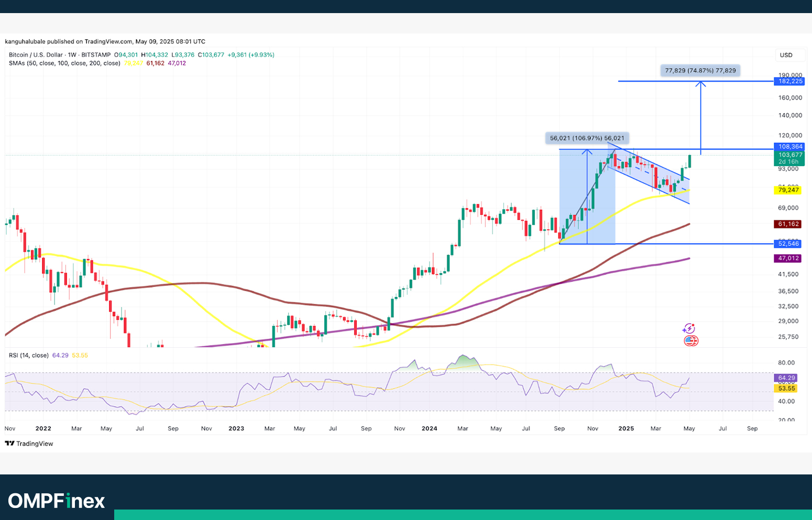Click the purple 47,012 value in the SMA legend

pyautogui.click(x=177, y=63)
